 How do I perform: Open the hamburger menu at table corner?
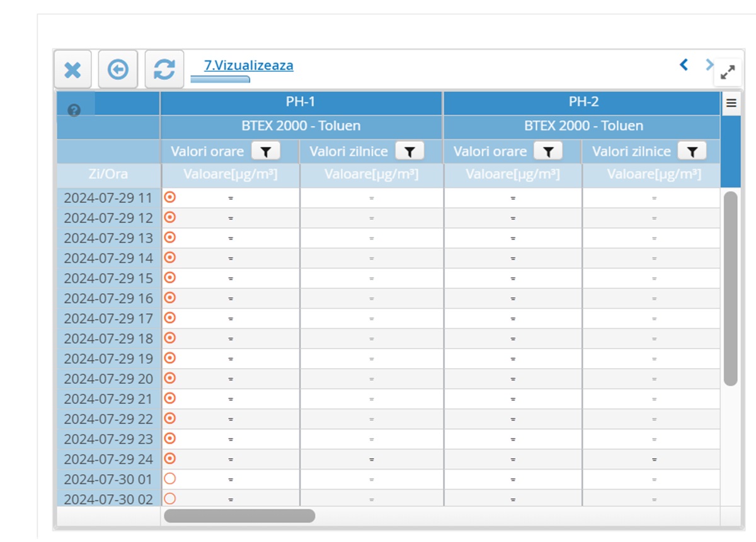tap(731, 103)
